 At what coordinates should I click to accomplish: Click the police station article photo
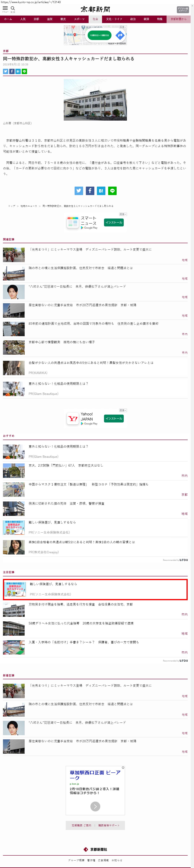coord(95,100)
